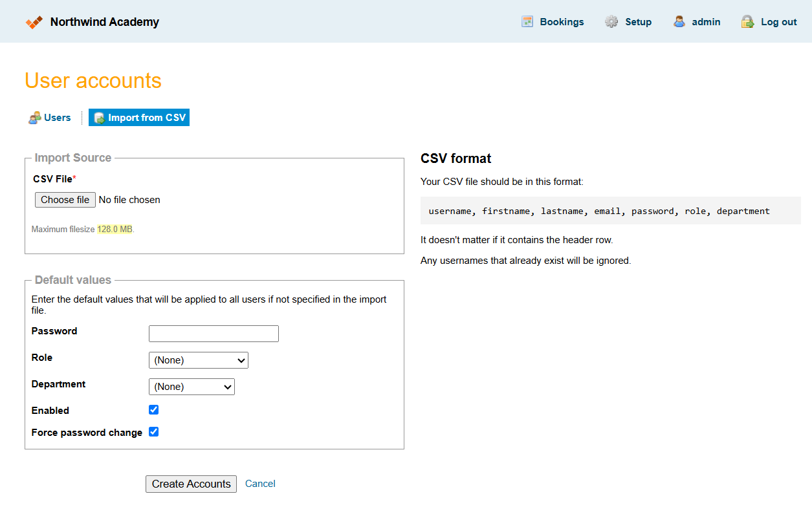Switch to the Users tab
This screenshot has height=507, width=812.
coord(57,118)
